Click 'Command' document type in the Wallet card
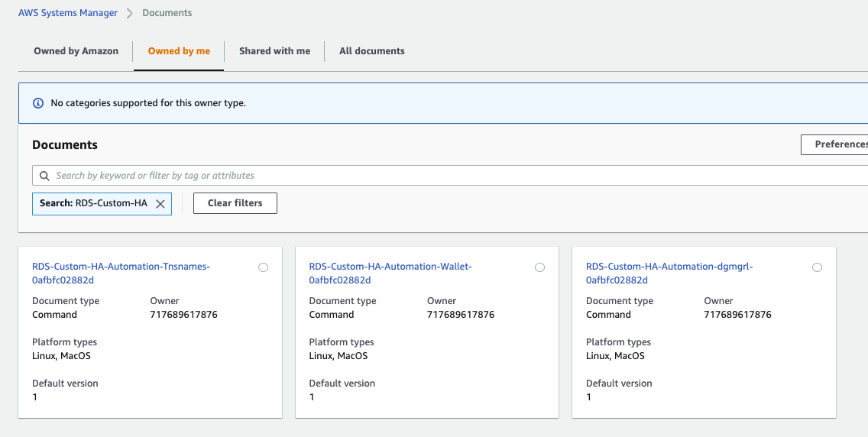Screen dimensions: 868x437 [x=332, y=315]
